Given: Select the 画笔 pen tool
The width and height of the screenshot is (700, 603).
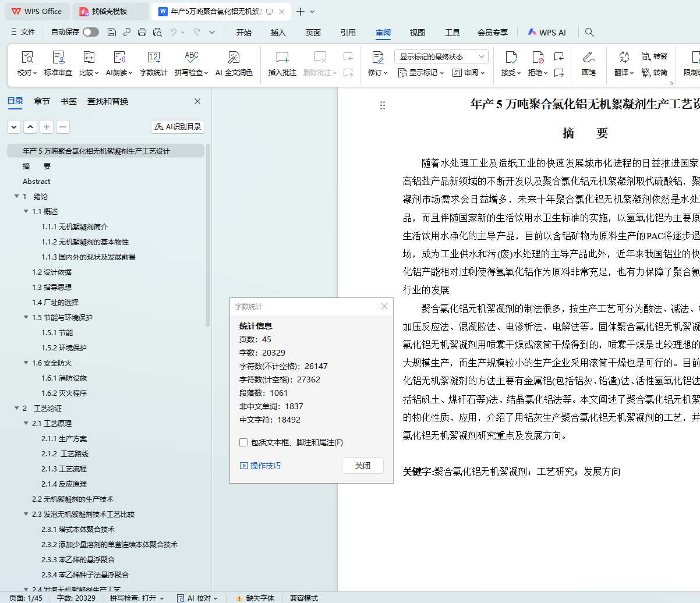Looking at the screenshot, I should [x=588, y=58].
